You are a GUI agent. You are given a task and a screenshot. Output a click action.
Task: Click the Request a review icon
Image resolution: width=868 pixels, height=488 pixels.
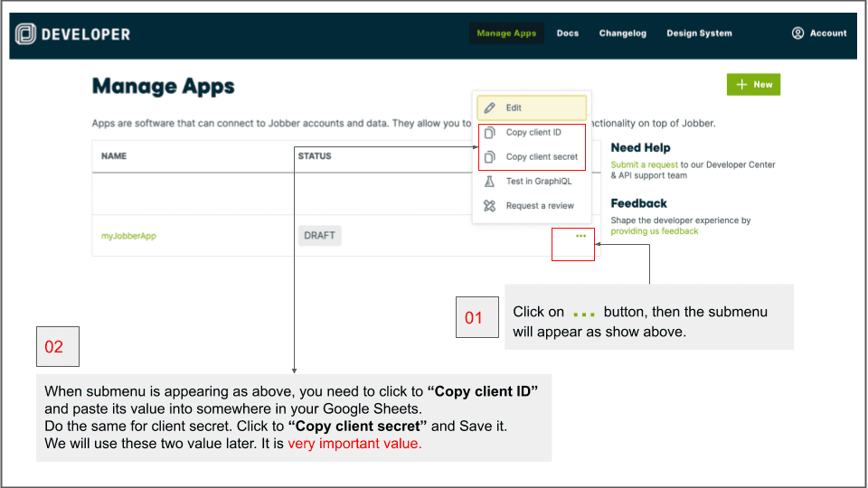489,206
